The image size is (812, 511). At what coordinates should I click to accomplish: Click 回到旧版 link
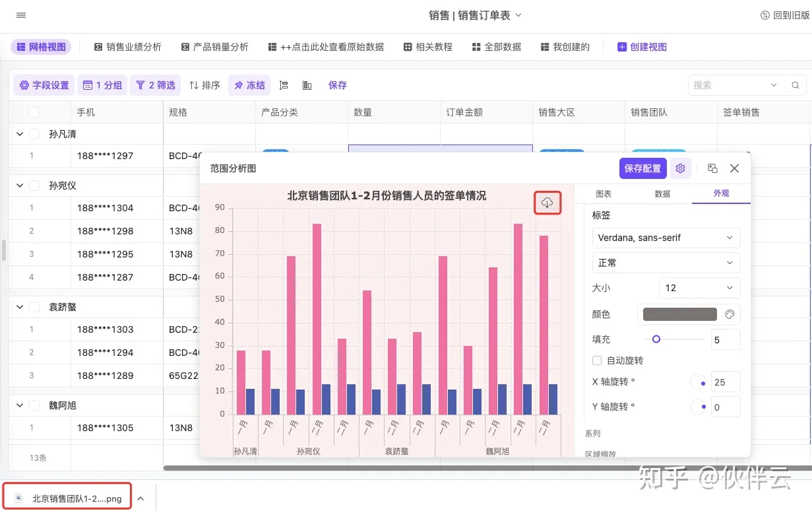[x=785, y=15]
